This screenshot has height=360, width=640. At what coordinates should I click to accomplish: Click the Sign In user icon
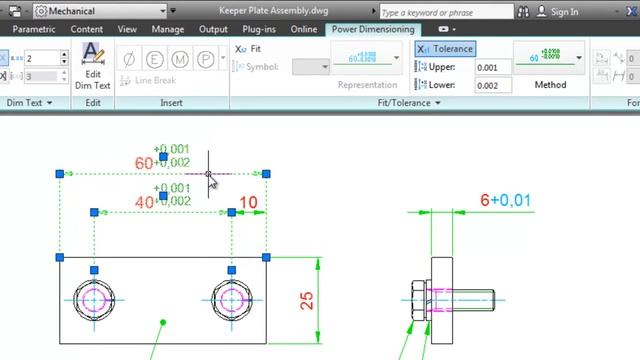point(541,11)
